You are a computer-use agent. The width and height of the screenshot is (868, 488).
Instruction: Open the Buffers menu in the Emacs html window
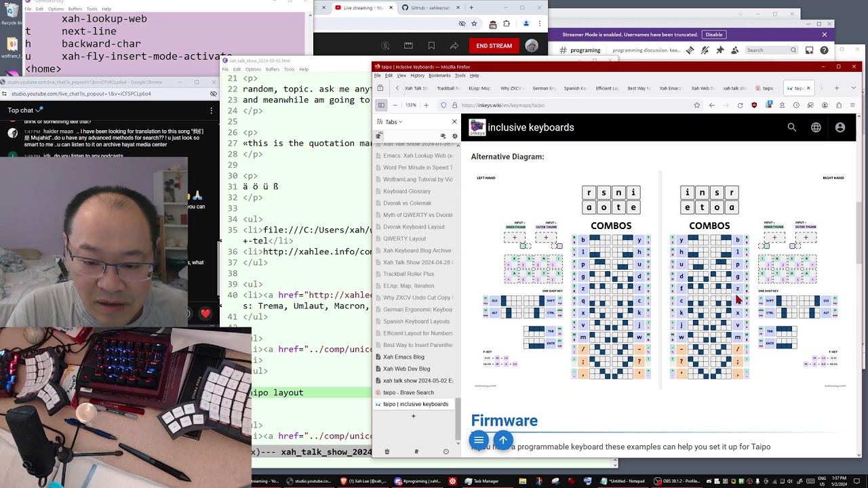(273, 69)
